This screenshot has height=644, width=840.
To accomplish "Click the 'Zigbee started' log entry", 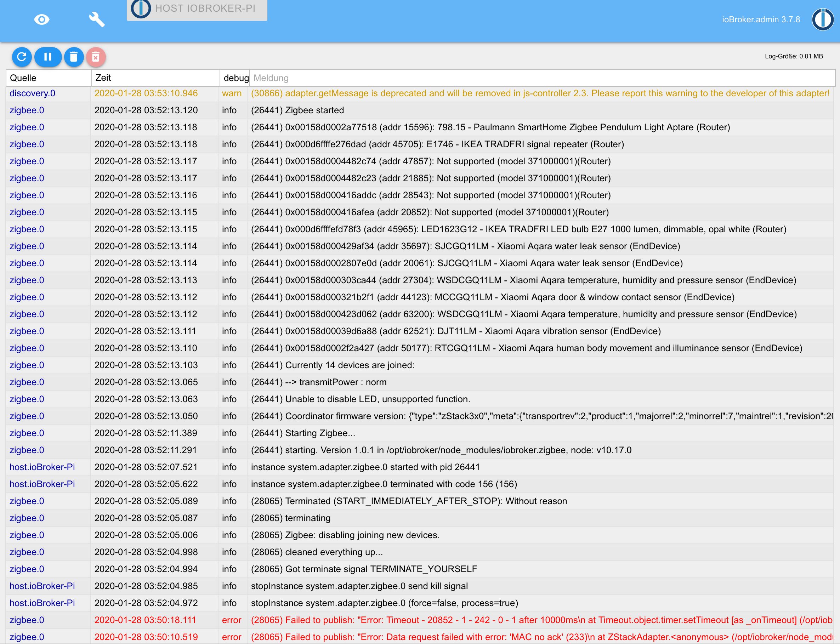I will (297, 110).
